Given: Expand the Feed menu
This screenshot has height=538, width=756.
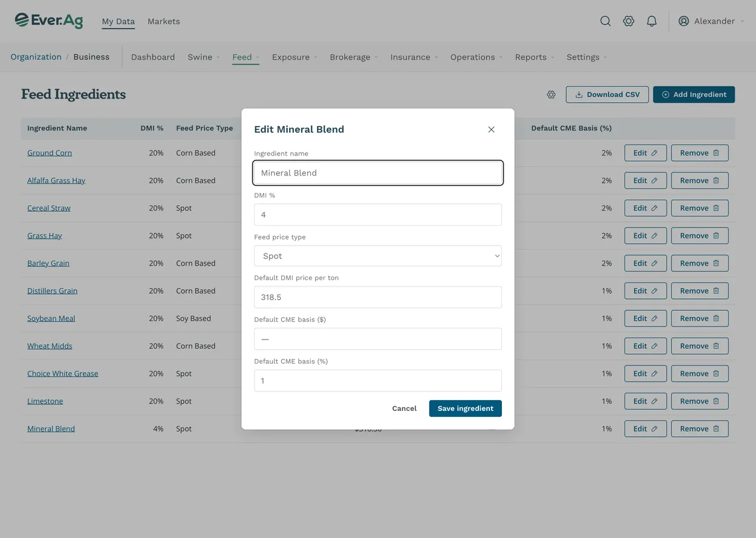Looking at the screenshot, I should [246, 57].
